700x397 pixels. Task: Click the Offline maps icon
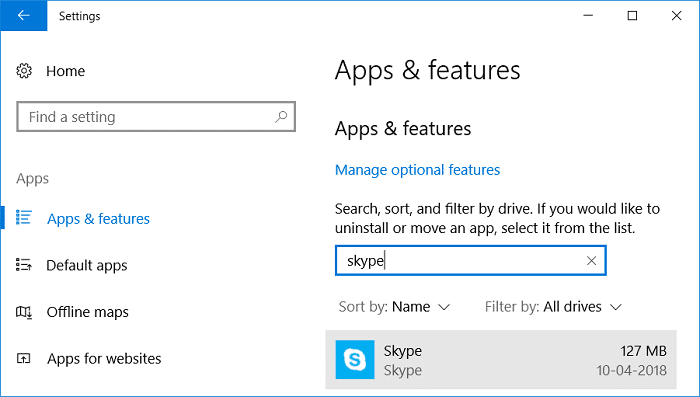coord(24,312)
